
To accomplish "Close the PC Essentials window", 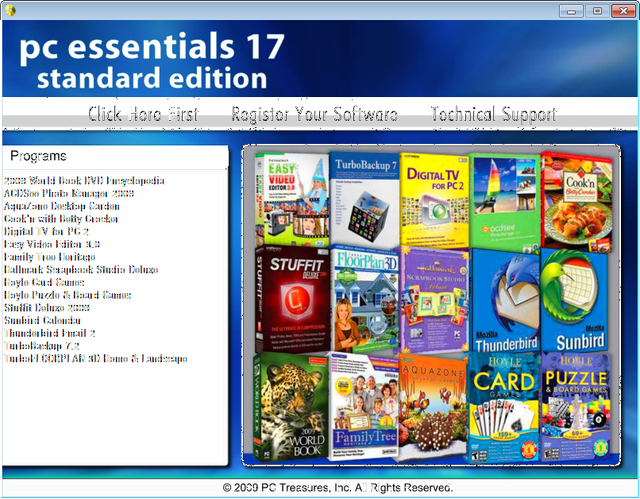I will (623, 11).
